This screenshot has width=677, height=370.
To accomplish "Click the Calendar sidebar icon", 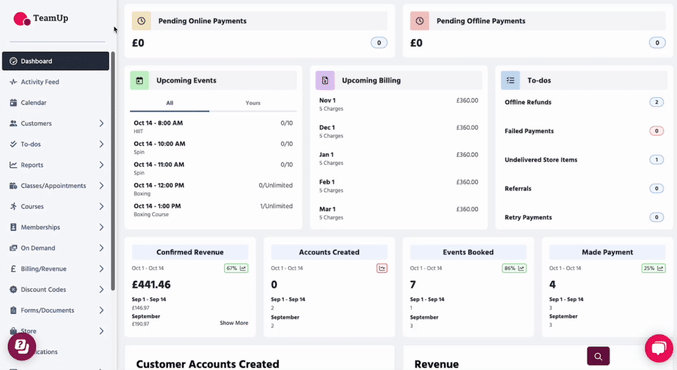I will (x=13, y=102).
